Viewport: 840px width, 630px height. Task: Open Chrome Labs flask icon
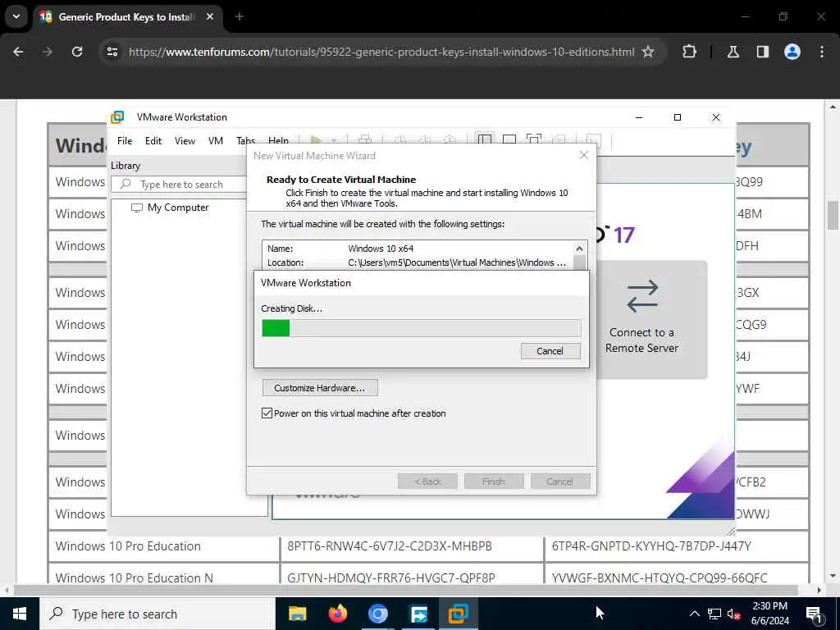pos(733,52)
